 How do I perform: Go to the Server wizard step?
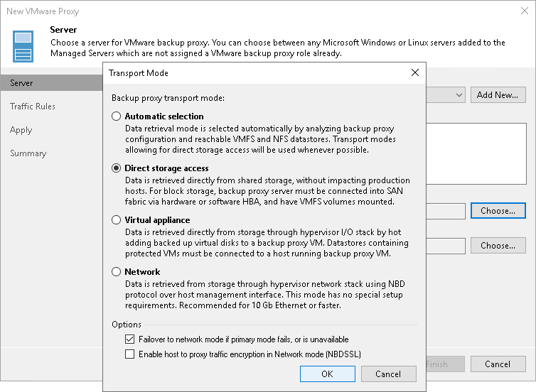tap(52, 83)
